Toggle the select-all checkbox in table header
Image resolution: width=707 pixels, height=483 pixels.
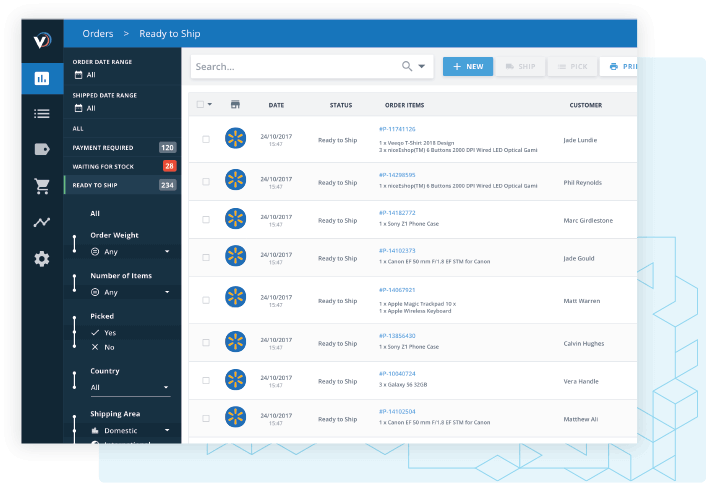coord(201,104)
